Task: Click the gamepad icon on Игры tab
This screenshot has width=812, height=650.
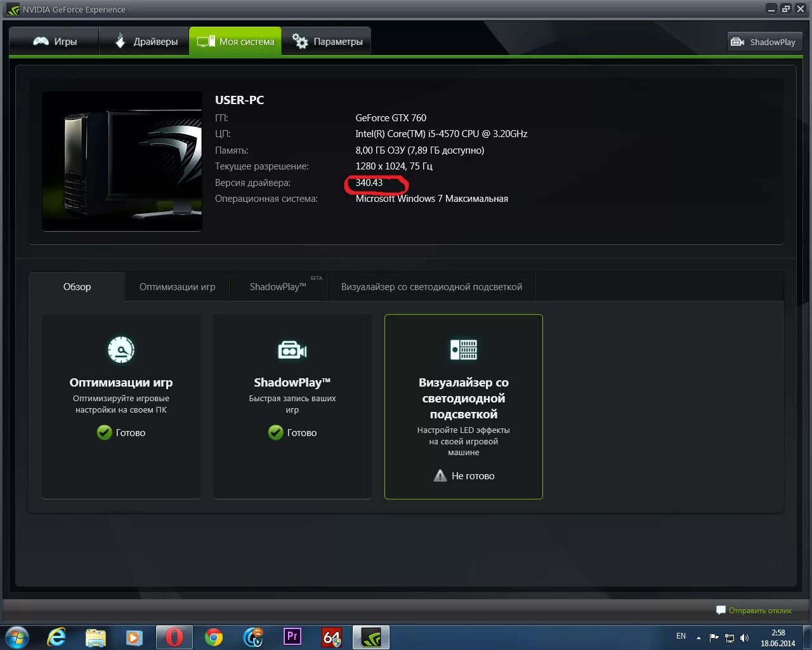Action: pyautogui.click(x=41, y=41)
